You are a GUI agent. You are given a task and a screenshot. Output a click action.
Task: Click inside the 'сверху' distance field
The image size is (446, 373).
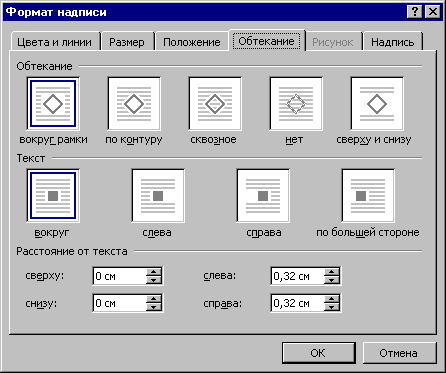(x=119, y=276)
